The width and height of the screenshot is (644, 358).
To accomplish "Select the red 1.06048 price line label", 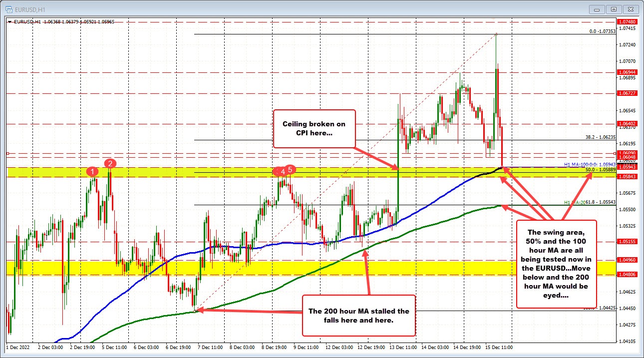I will coord(627,157).
